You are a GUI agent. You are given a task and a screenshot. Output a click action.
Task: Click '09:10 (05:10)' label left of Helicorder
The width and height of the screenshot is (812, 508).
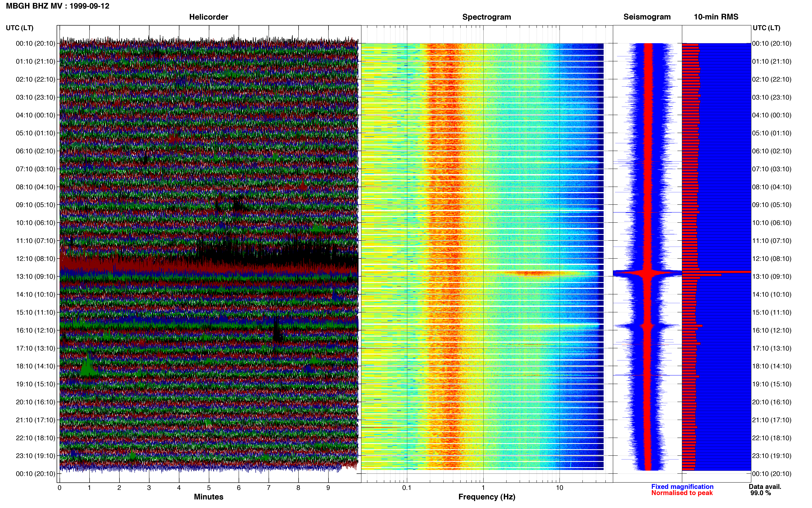(36, 205)
